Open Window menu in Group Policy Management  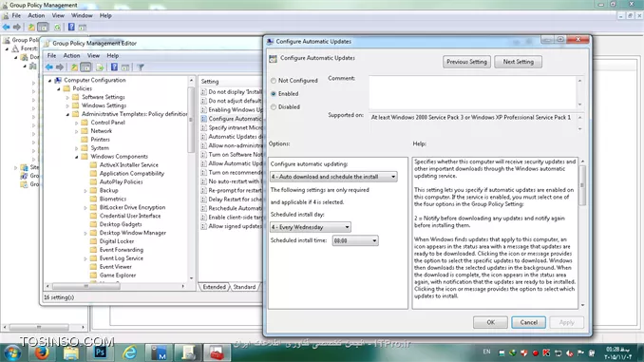[82, 15]
